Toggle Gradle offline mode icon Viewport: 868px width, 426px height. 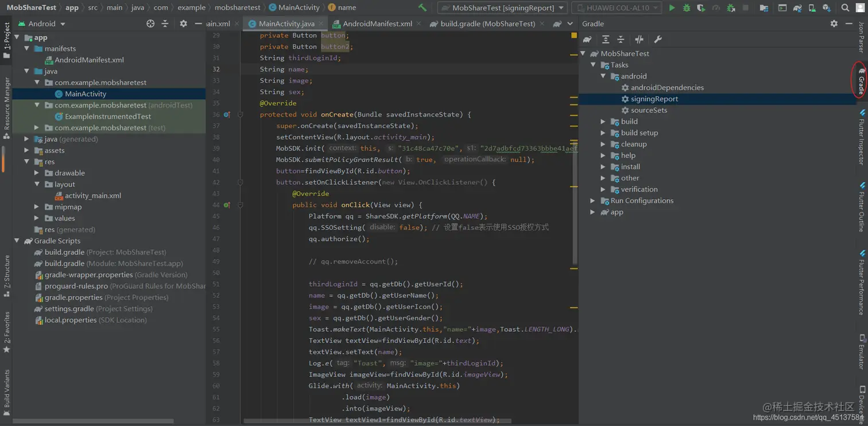639,40
